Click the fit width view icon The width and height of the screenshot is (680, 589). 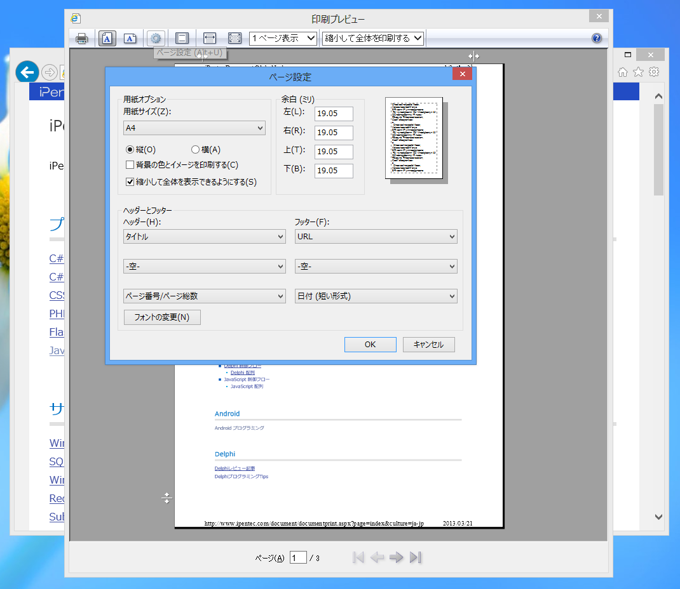(x=209, y=39)
